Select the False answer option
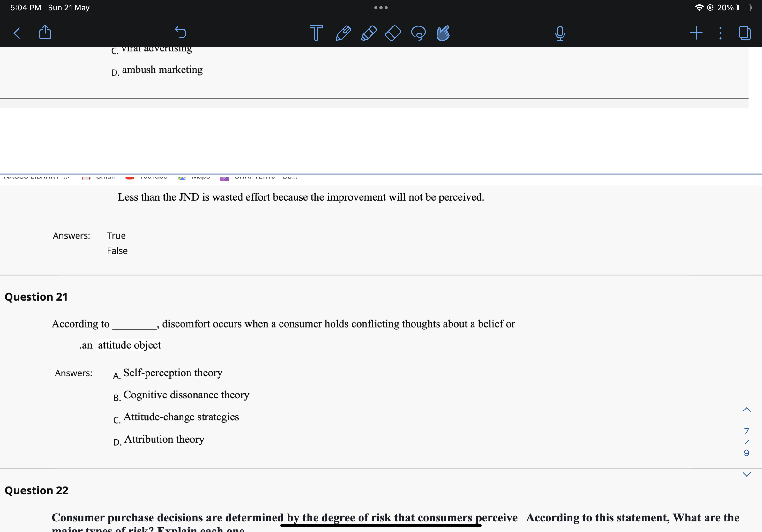This screenshot has height=532, width=762. 117,251
